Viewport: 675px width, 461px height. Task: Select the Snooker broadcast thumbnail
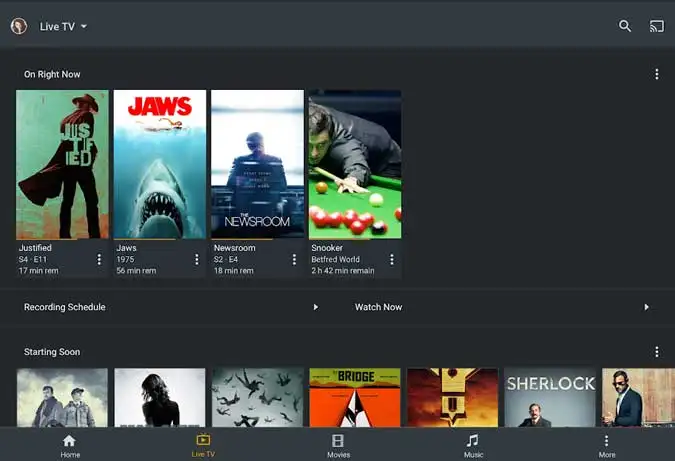pos(355,164)
